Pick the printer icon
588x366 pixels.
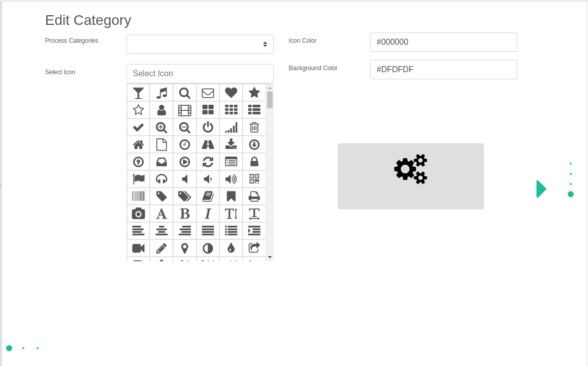coord(254,196)
